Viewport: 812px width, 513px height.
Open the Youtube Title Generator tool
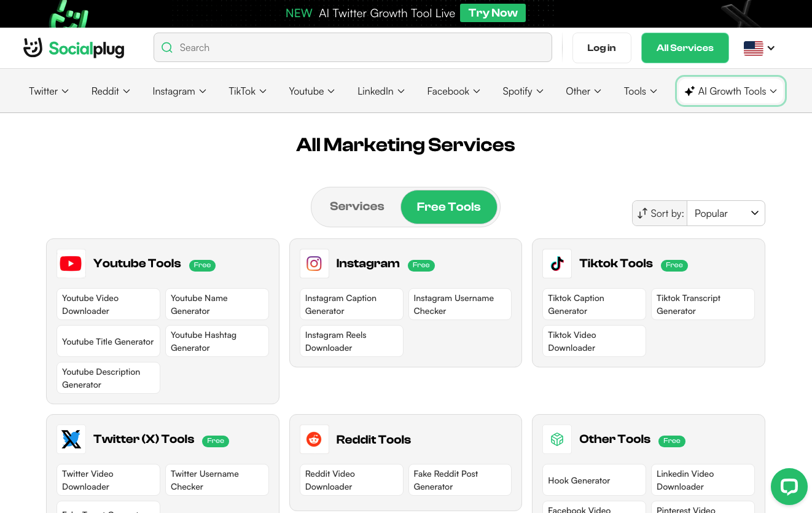point(108,342)
